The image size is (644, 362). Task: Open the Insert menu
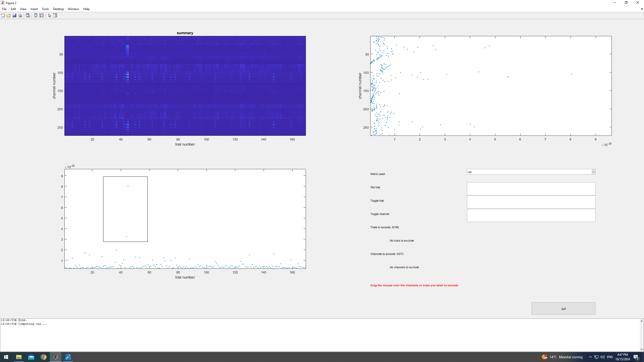point(34,9)
